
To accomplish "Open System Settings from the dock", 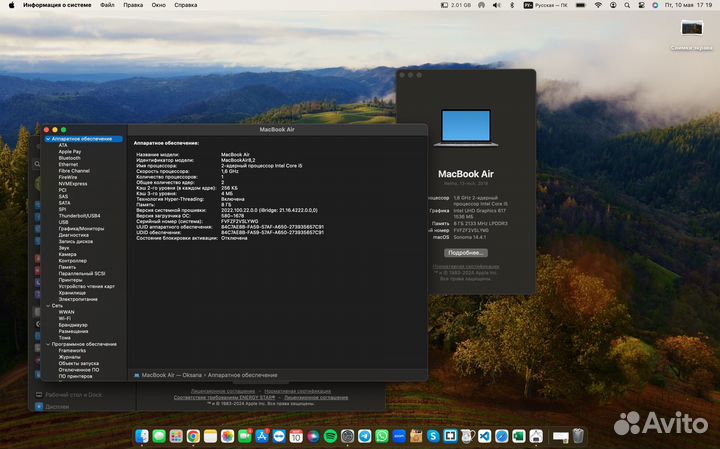I will point(348,436).
